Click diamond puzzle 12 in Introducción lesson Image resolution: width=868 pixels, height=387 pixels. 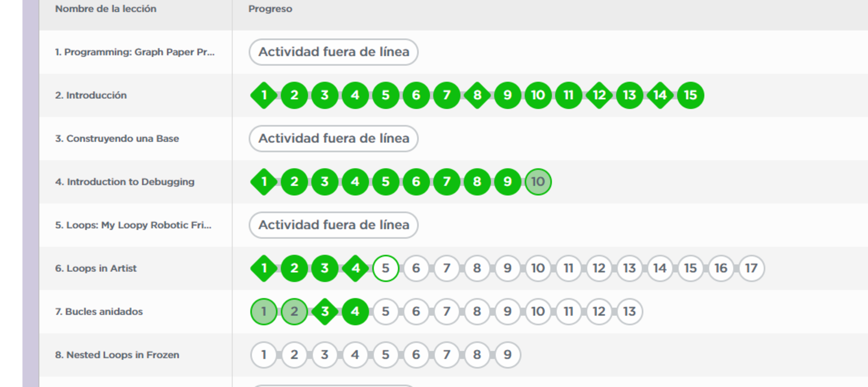coord(599,95)
